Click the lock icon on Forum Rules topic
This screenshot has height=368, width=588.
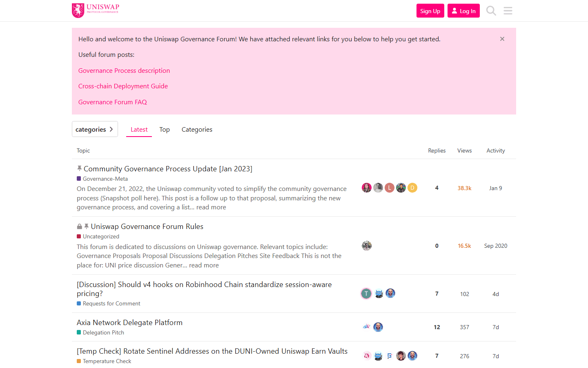point(80,227)
